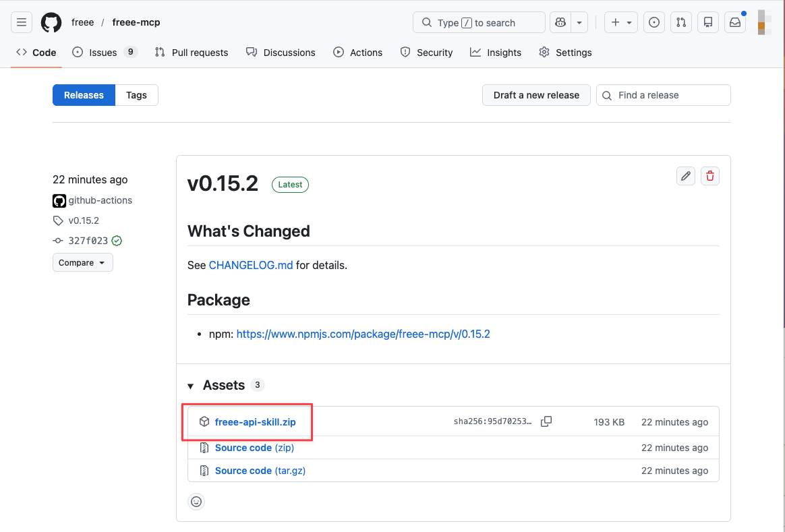
Task: Open the freee-mcp repository link
Action: click(x=136, y=22)
